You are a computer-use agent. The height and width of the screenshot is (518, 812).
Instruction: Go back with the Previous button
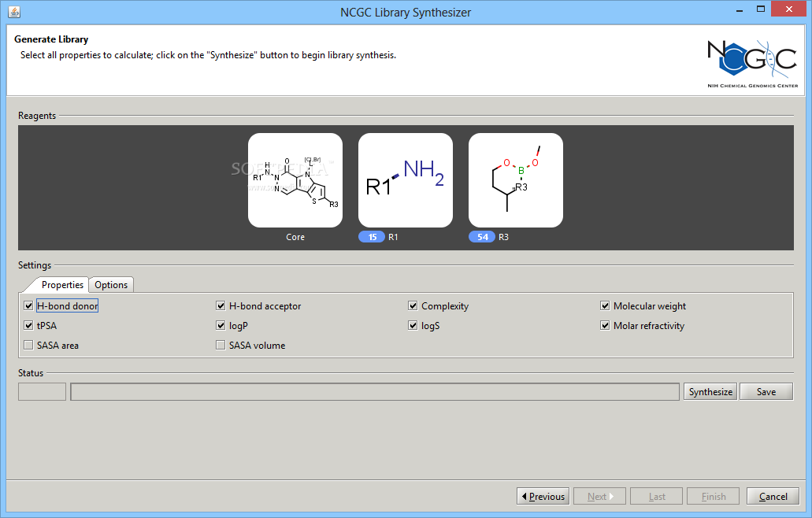click(543, 496)
